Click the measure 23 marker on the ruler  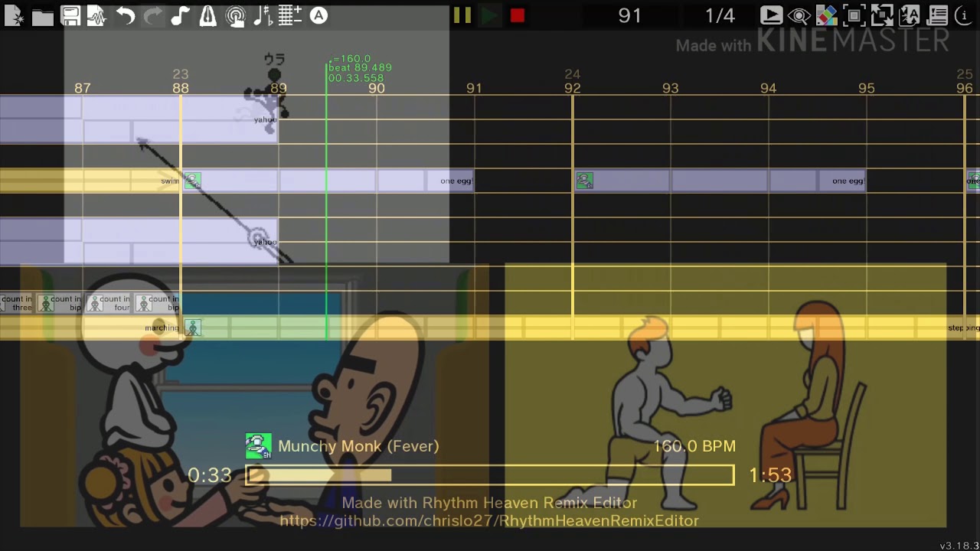(180, 74)
